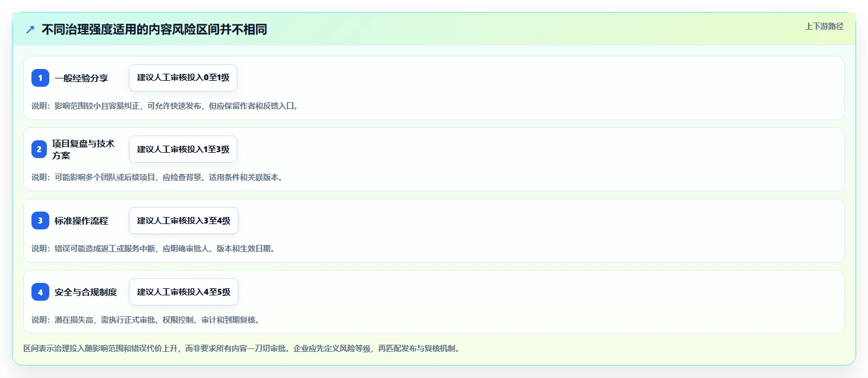Click the note starting 影响范围较小且容易纠正
868x378 pixels.
click(x=164, y=106)
